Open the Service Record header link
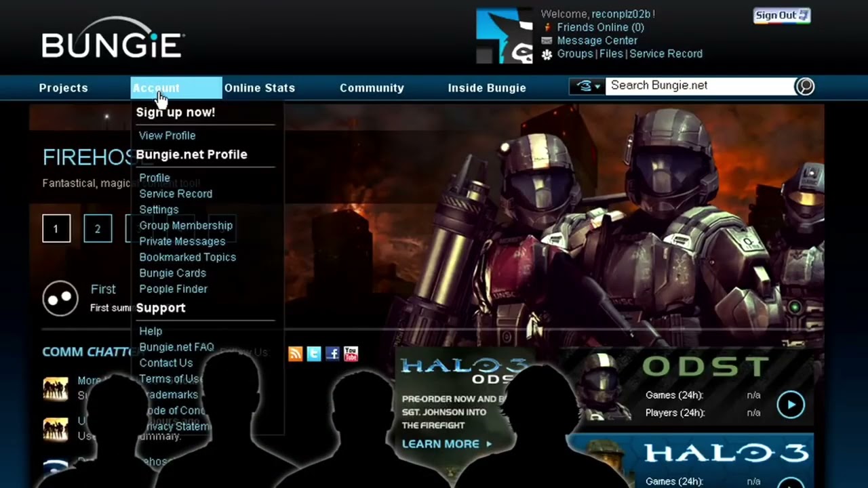Image resolution: width=868 pixels, height=488 pixels. [x=666, y=54]
